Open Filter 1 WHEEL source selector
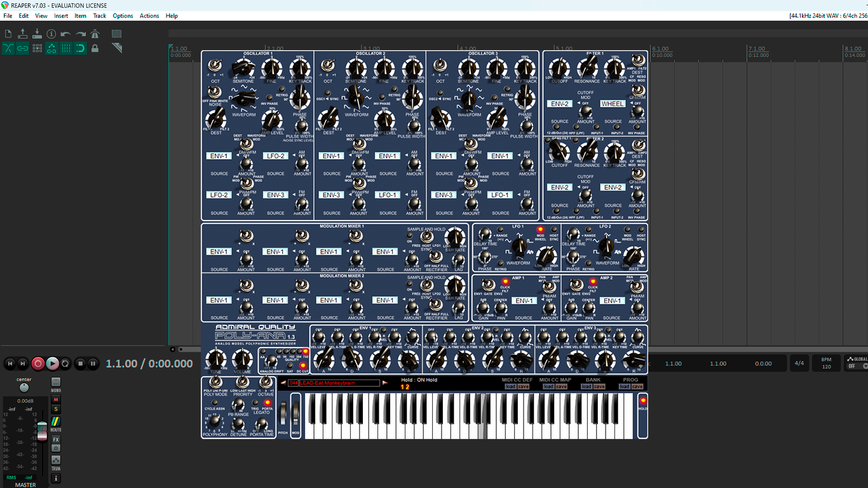Viewport: 868px width, 488px height. pyautogui.click(x=613, y=104)
